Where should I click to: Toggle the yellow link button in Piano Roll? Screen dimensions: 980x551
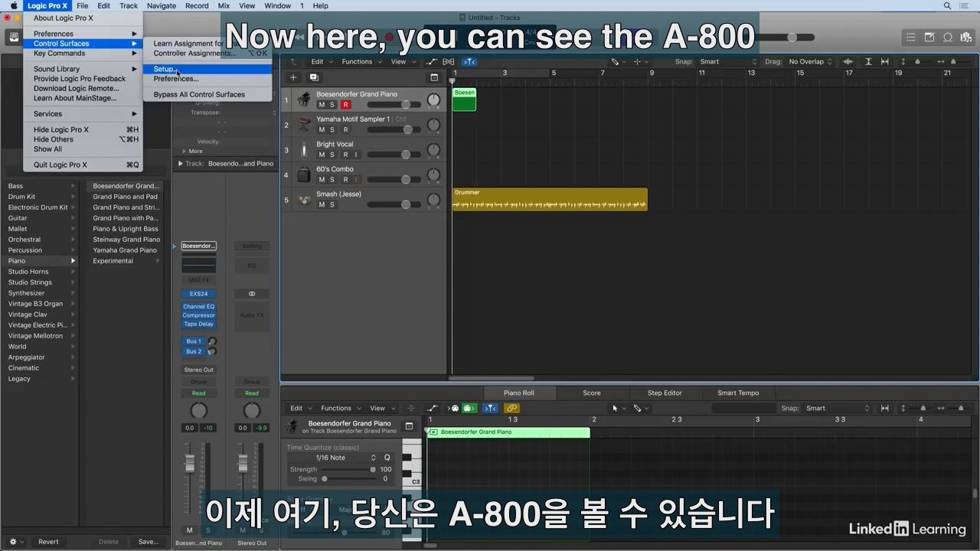pyautogui.click(x=512, y=409)
